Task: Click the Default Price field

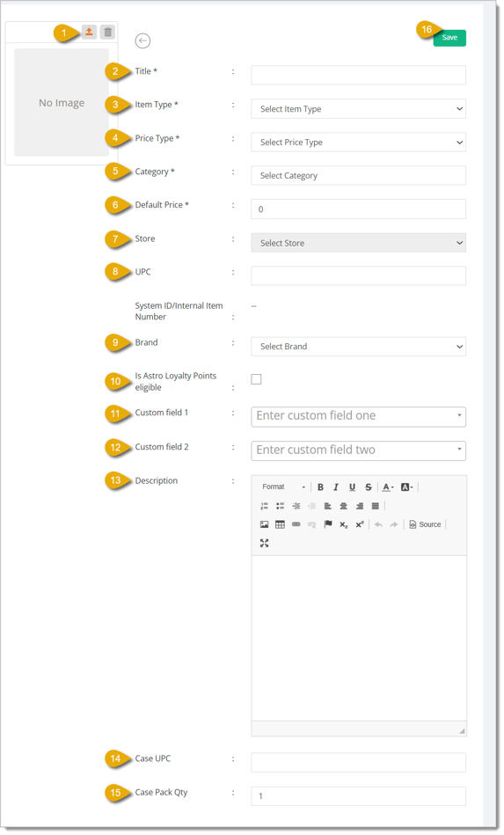Action: coord(359,209)
